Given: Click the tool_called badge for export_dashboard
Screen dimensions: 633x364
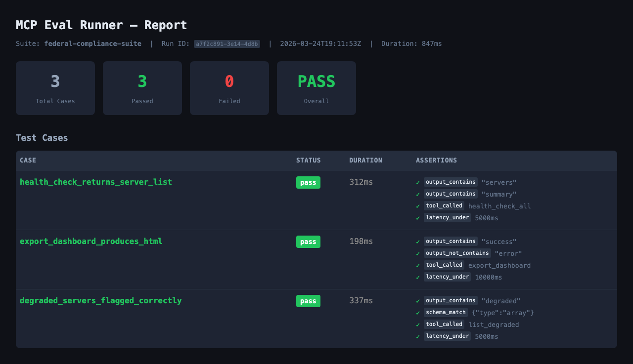Looking at the screenshot, I should tap(444, 265).
